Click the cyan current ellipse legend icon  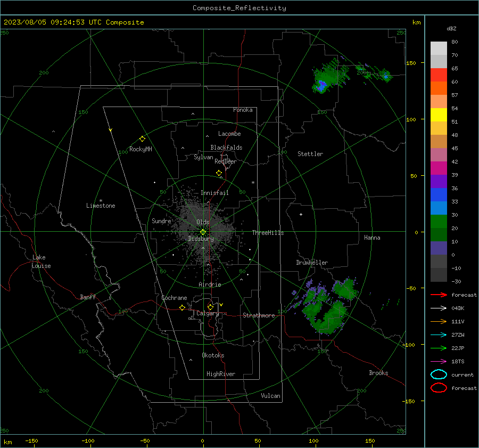[x=439, y=374]
